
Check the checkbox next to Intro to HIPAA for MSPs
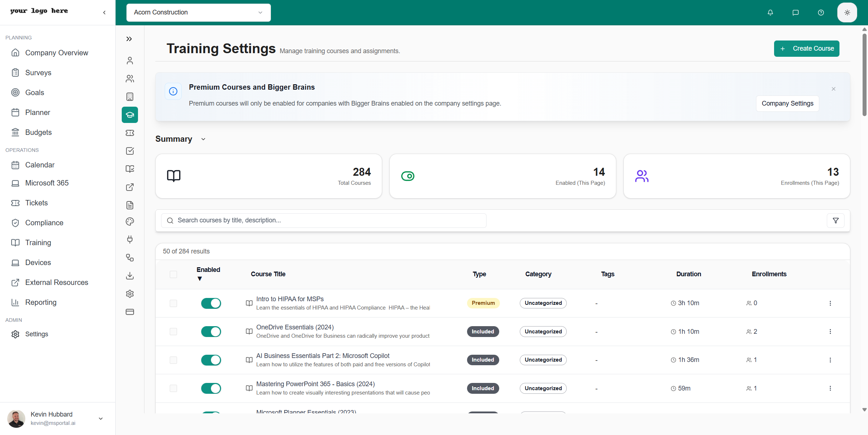[x=173, y=303]
